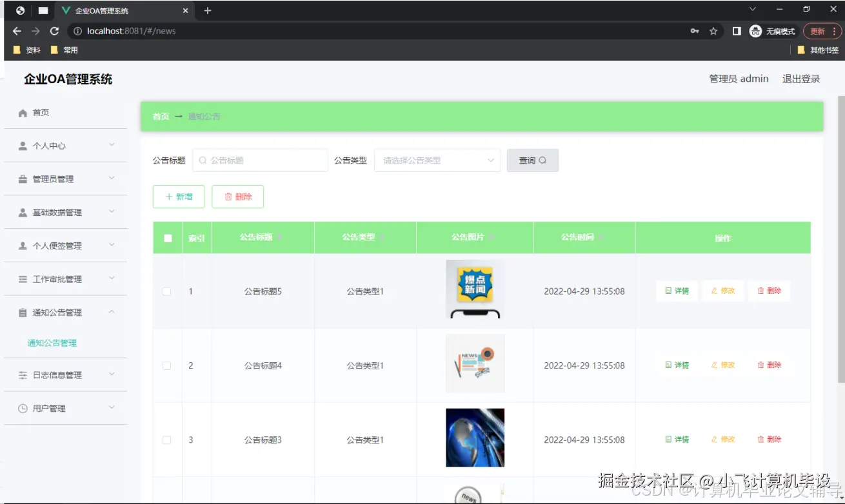845x504 pixels.
Task: Check the checkbox for row 2 公告标题4
Action: tap(167, 365)
